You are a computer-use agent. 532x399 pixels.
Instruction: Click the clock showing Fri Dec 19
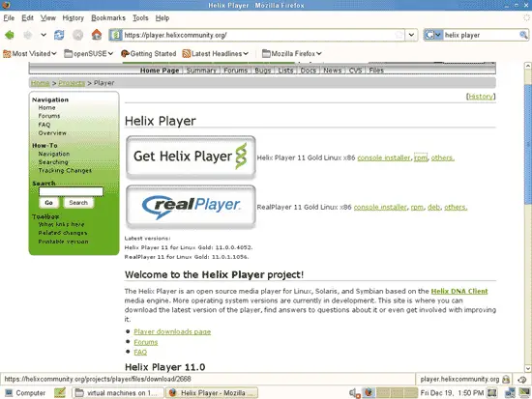click(452, 393)
